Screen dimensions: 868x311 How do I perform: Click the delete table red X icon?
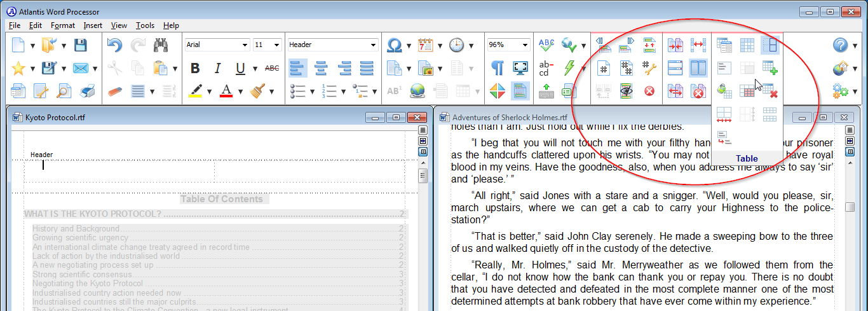click(x=770, y=91)
